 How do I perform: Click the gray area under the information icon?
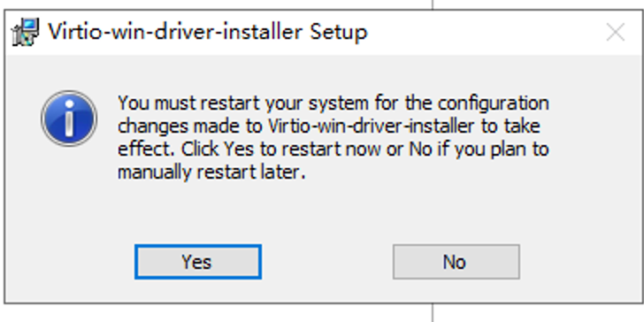tap(69, 193)
